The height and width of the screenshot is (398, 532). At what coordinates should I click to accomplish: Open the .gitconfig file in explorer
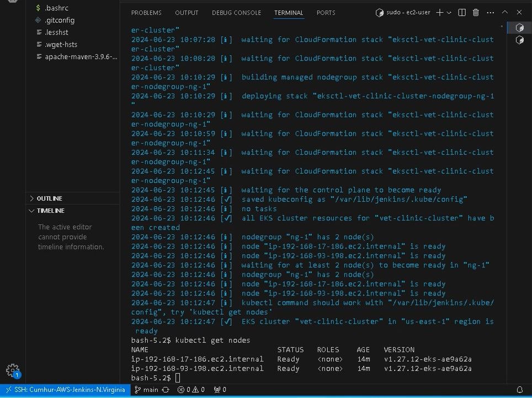tap(60, 20)
